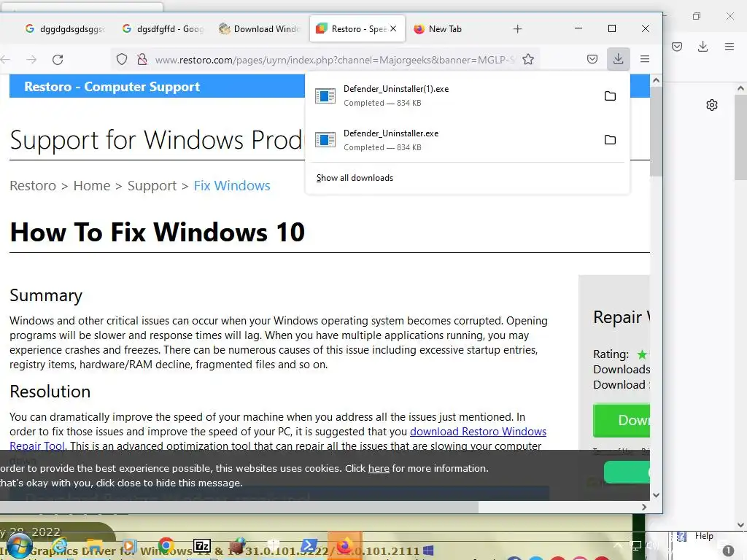Switch to the Download Windows tab

[260, 29]
